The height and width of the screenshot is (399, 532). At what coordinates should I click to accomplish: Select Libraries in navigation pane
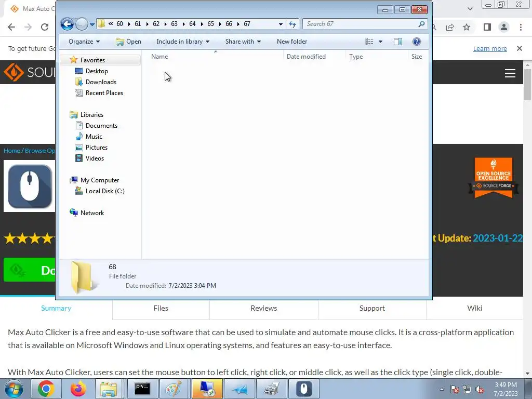point(91,115)
